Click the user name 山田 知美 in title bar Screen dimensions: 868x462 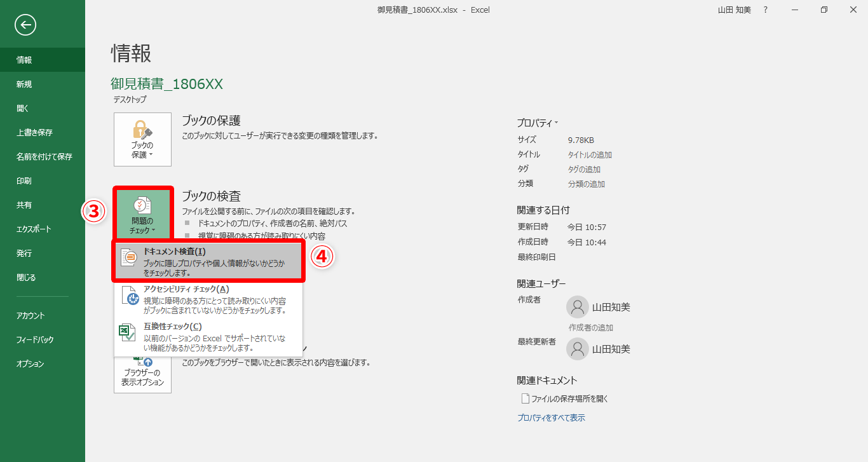pyautogui.click(x=734, y=10)
